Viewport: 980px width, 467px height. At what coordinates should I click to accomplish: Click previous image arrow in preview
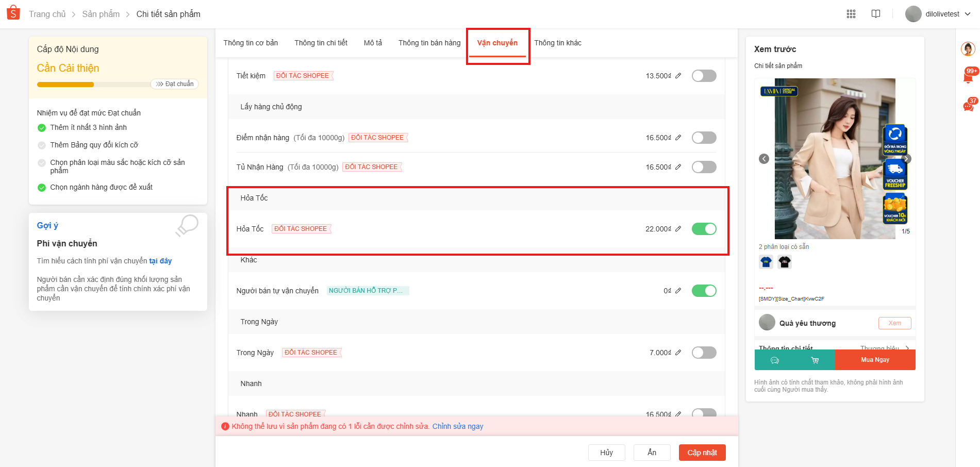pyautogui.click(x=764, y=159)
